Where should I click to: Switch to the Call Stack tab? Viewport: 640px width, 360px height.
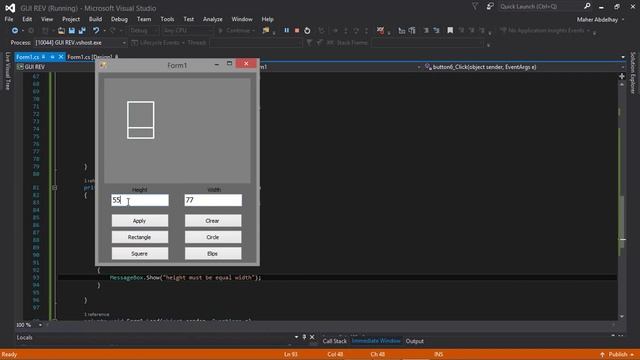click(x=334, y=341)
